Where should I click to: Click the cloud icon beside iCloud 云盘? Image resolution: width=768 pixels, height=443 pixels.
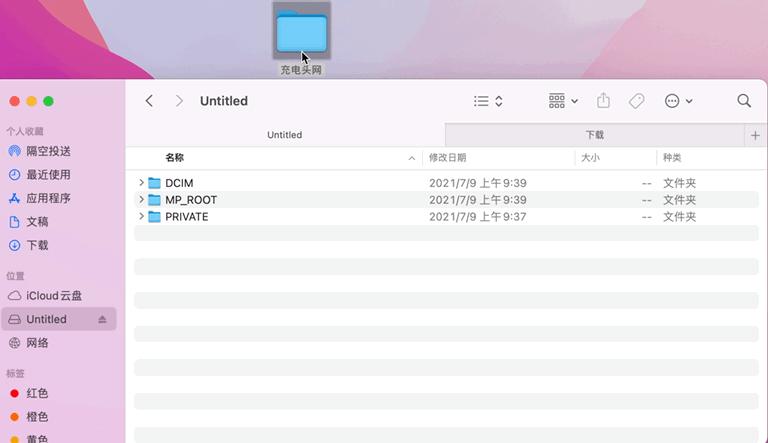tap(15, 295)
